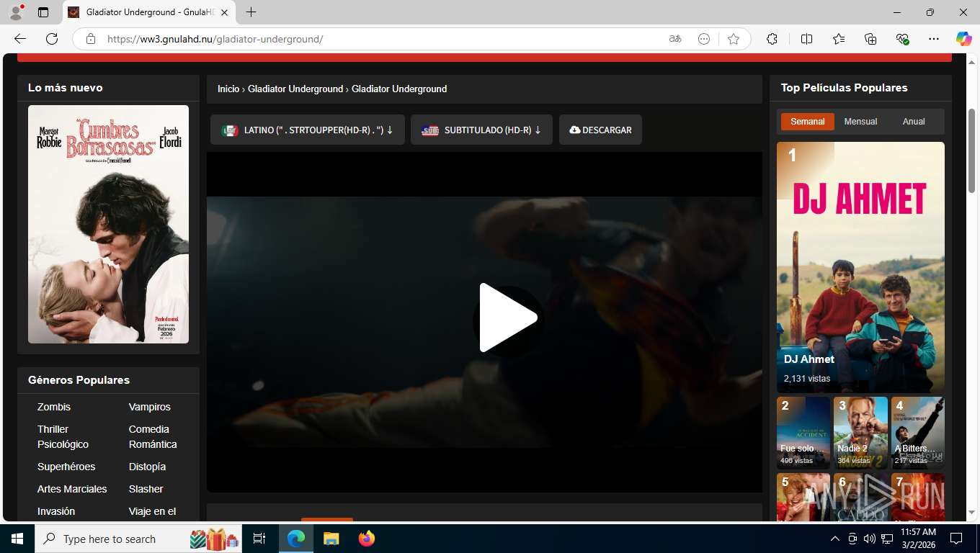
Task: View site information padlock icon
Action: tap(90, 39)
